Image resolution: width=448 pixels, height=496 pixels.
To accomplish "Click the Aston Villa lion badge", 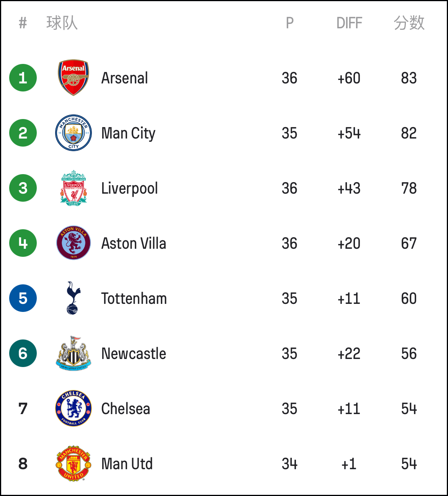I will click(x=74, y=243).
